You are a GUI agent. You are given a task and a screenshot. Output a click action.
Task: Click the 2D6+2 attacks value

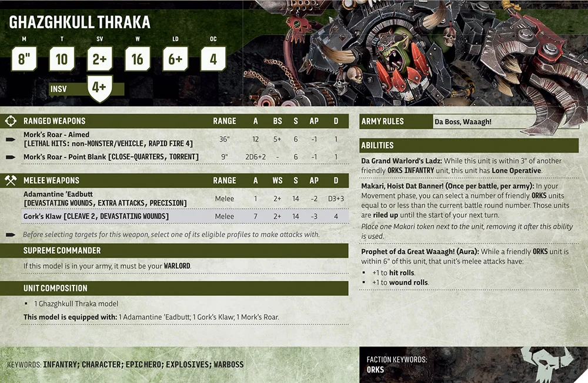pos(255,157)
